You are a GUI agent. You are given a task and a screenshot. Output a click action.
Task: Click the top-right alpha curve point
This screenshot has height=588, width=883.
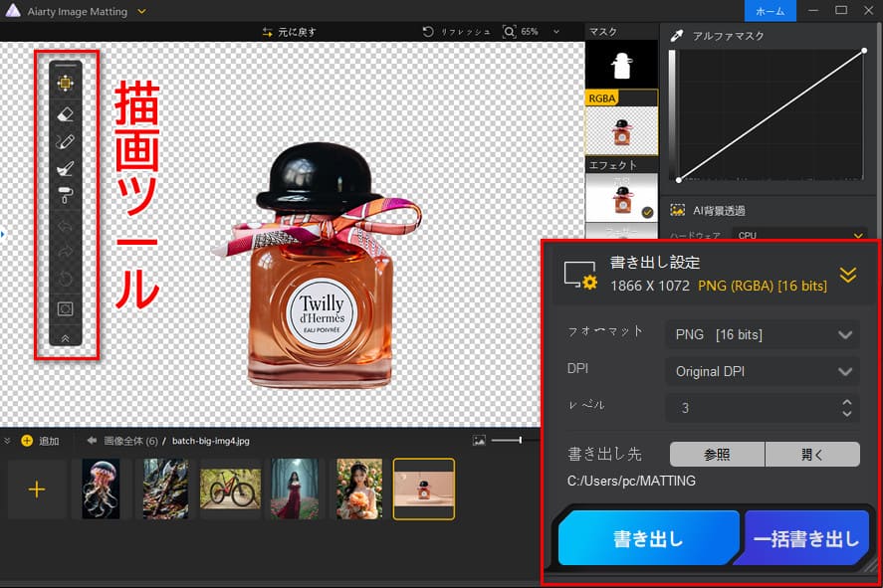click(864, 51)
